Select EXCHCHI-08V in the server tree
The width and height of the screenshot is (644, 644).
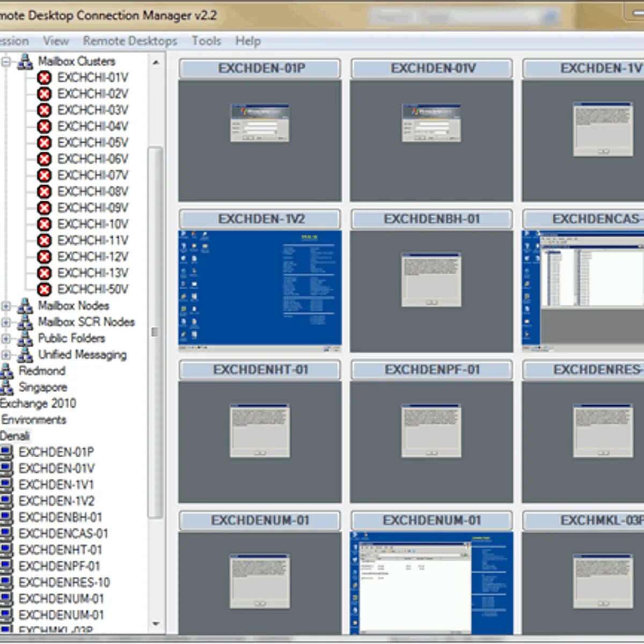93,192
